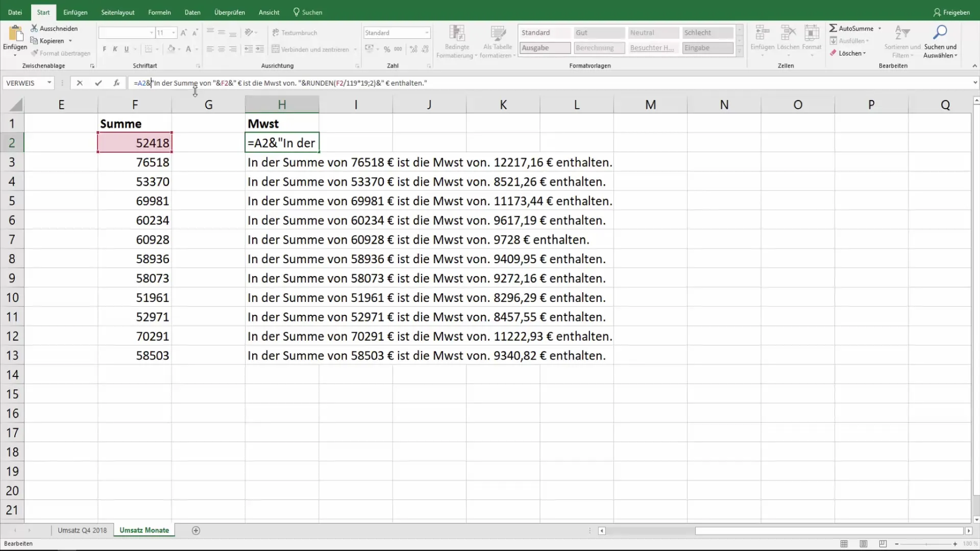Screen dimensions: 980x551
Task: Click the Kopieren copy icon
Action: 34,41
